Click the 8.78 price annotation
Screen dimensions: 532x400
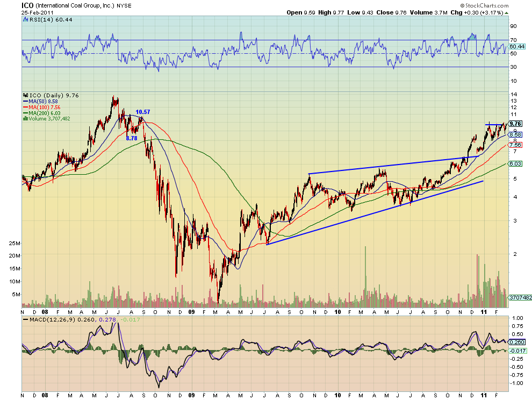pyautogui.click(x=132, y=138)
